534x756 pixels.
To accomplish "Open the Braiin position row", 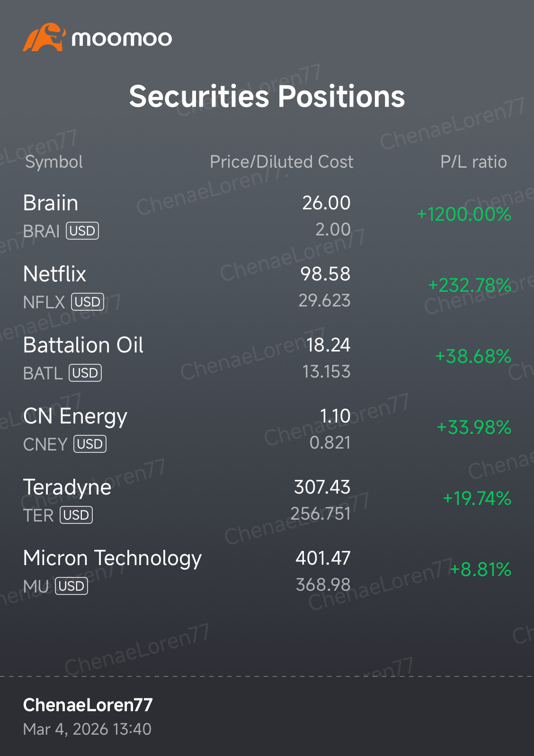I will (x=267, y=216).
